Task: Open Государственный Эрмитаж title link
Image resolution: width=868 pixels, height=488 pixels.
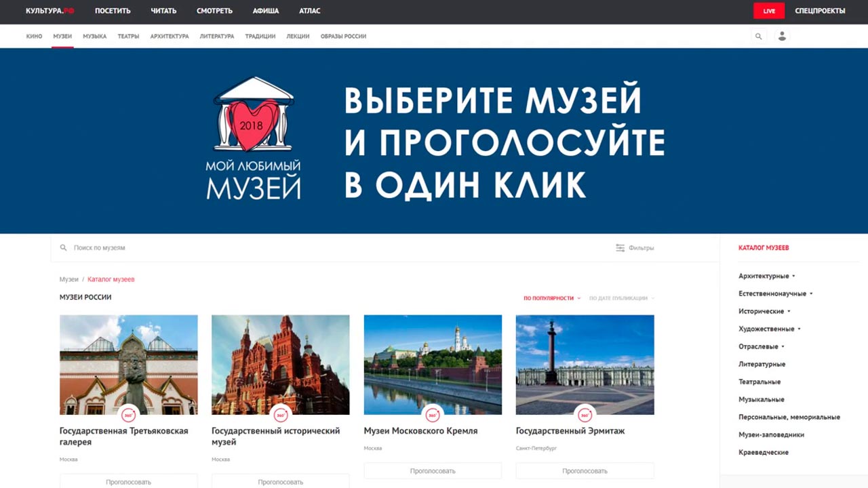Action: click(x=570, y=431)
